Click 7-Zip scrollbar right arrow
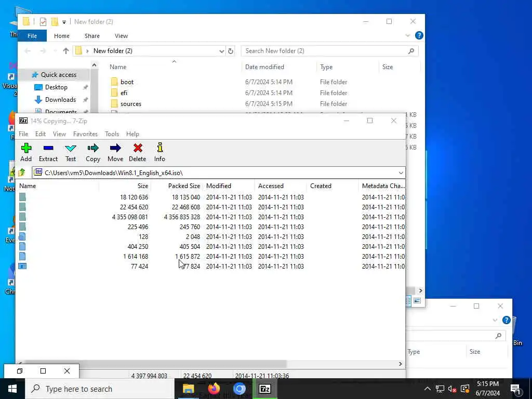532x399 pixels. (401, 364)
